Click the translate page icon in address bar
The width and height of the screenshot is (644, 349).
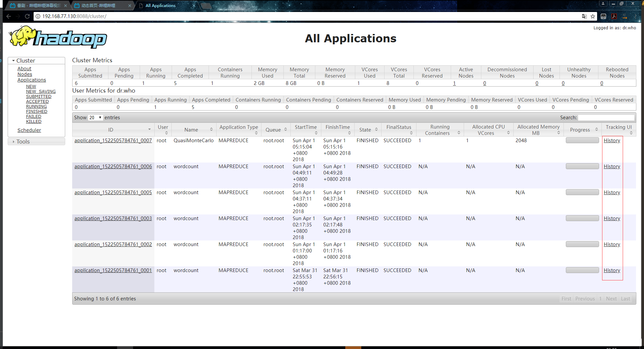(584, 16)
